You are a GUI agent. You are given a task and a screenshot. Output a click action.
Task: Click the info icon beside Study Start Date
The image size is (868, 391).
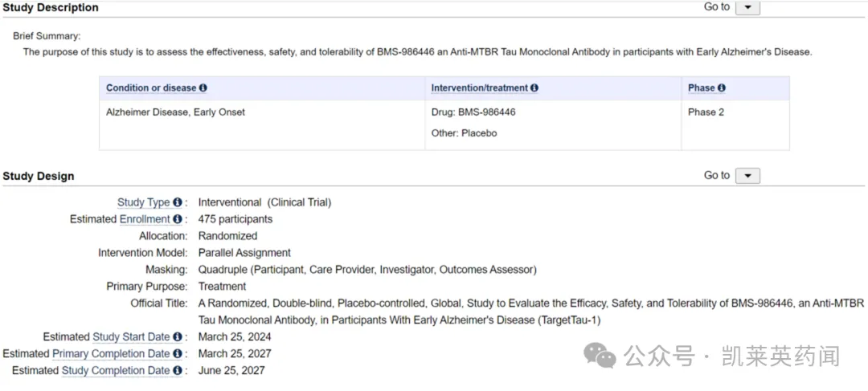coord(177,337)
